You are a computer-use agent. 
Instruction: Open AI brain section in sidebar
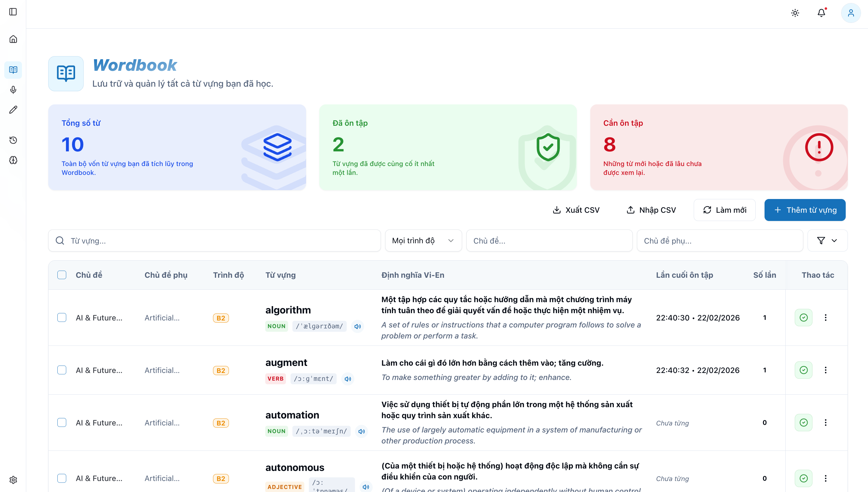click(x=13, y=160)
